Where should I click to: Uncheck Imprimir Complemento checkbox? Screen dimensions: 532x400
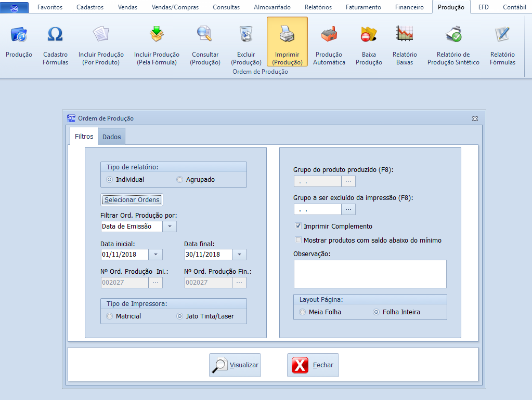coord(298,226)
